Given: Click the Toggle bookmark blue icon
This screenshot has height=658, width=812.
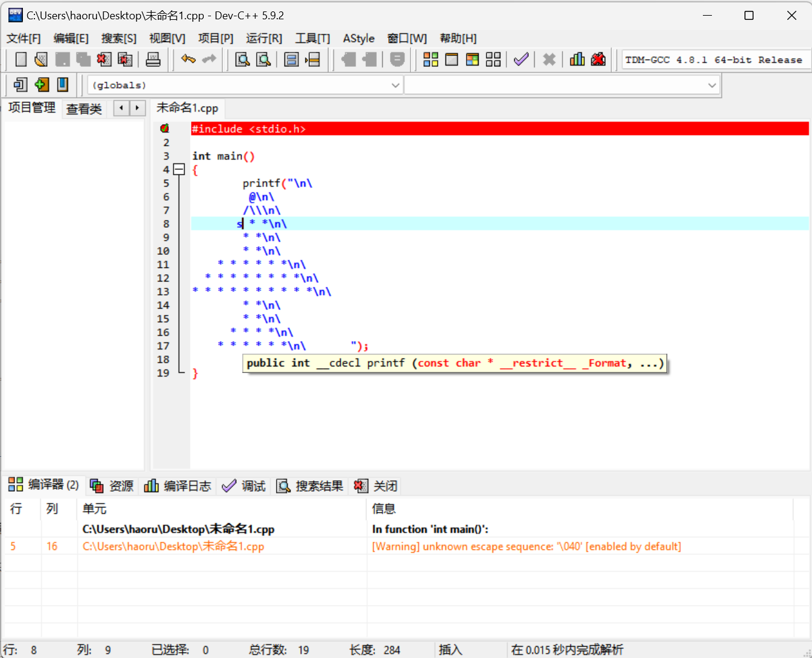Looking at the screenshot, I should pos(63,84).
